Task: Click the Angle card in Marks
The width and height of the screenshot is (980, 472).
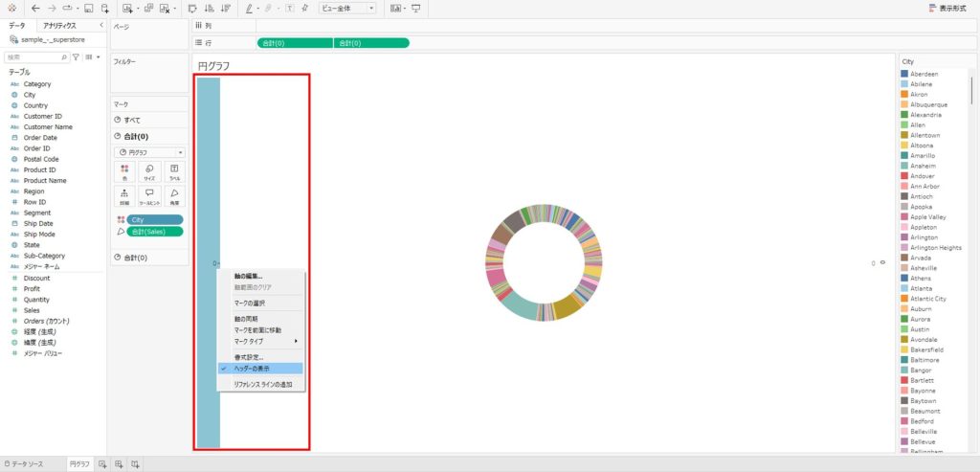Action: tap(173, 196)
